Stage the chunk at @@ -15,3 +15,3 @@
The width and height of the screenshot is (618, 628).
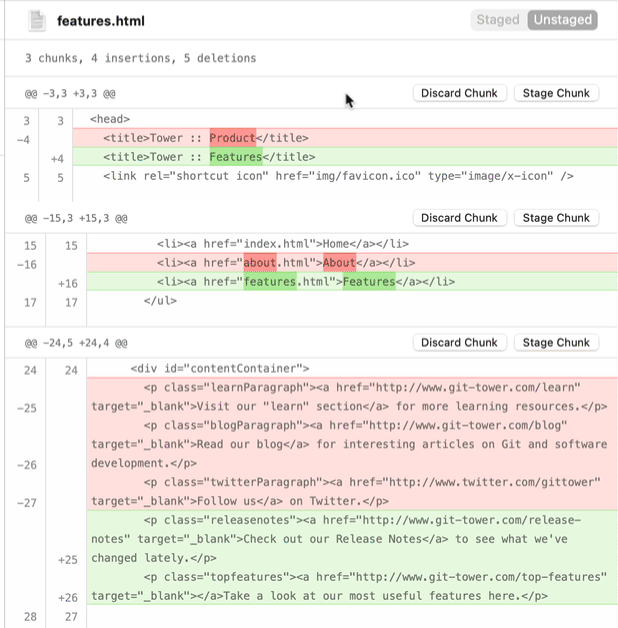556,218
